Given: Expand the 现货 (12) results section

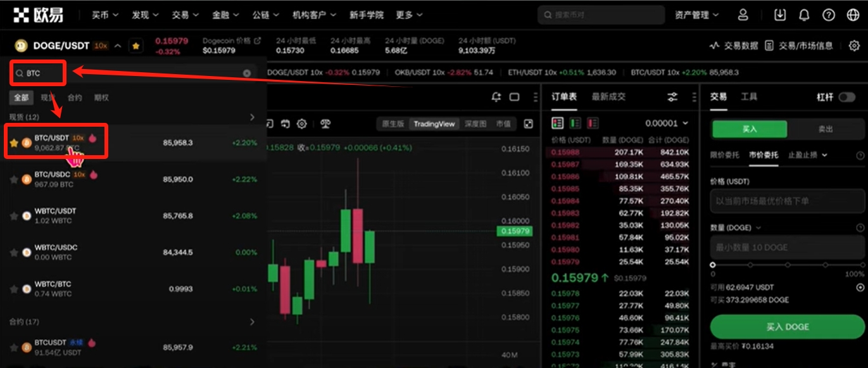Looking at the screenshot, I should [252, 117].
